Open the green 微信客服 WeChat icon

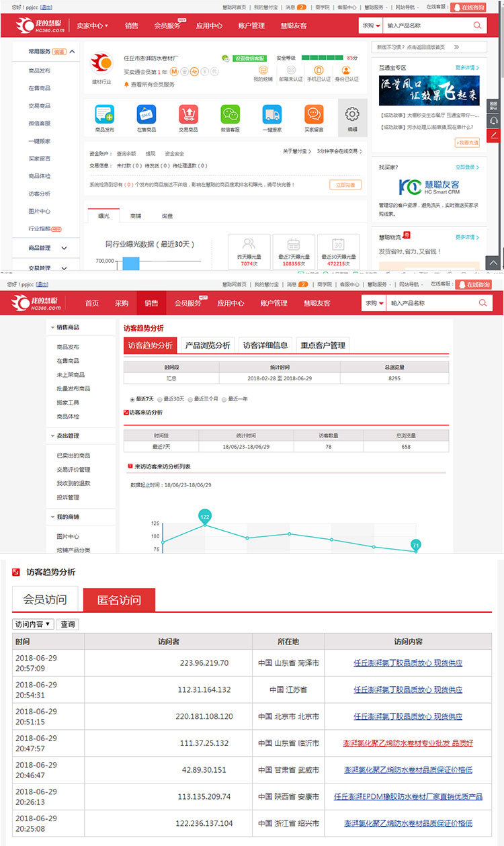click(230, 114)
